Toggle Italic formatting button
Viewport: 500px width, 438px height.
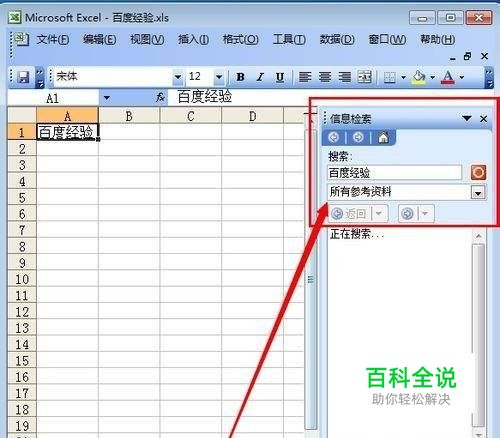tap(260, 77)
